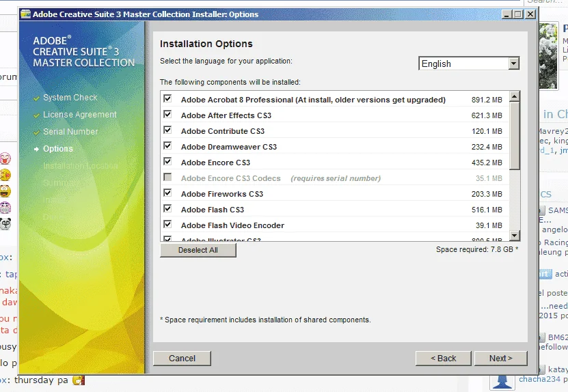The height and width of the screenshot is (392, 568).
Task: Click the user avatar icon near chacha234
Action: pos(502,382)
